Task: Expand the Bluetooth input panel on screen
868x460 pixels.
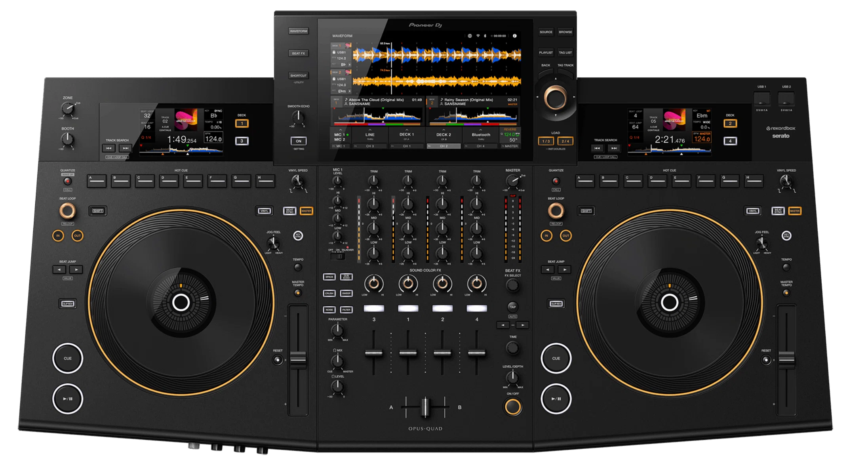Action: 481,137
